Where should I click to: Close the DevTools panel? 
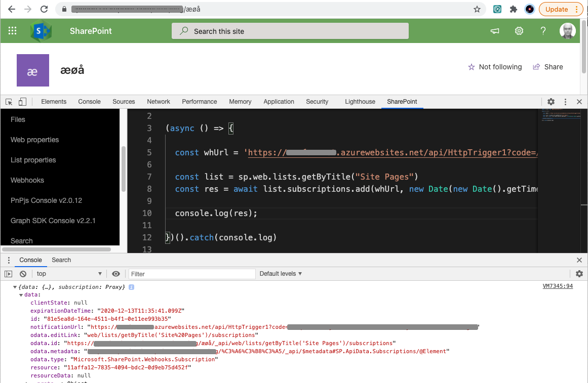[579, 102]
